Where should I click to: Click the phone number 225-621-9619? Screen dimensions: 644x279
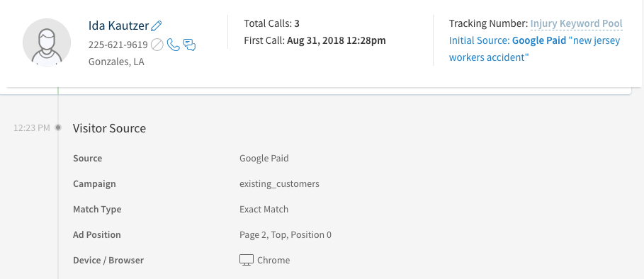click(x=118, y=45)
